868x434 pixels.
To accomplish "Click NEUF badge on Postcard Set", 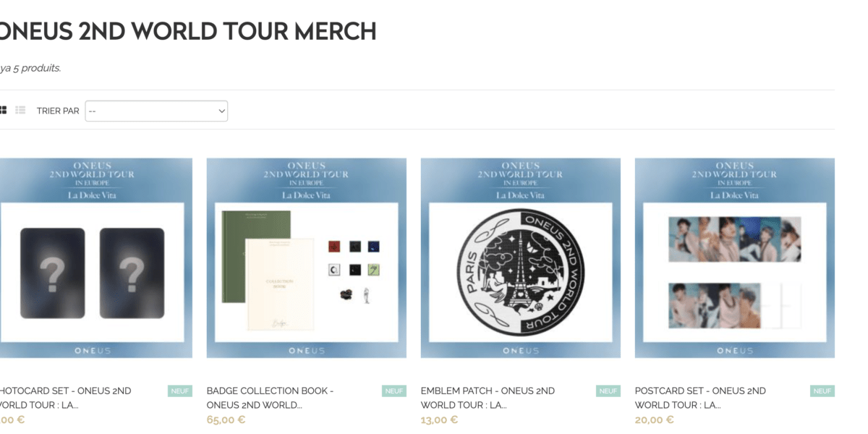I will tap(822, 391).
